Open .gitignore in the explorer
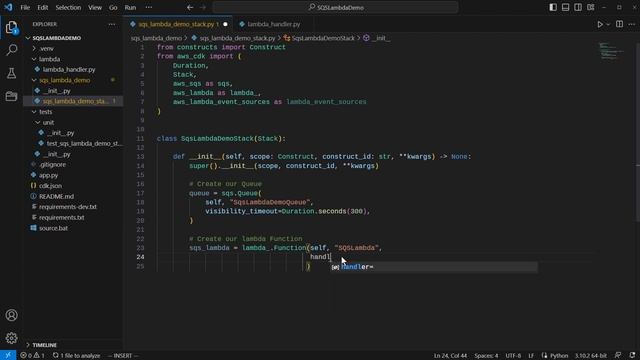The width and height of the screenshot is (640, 360). (x=73, y=165)
